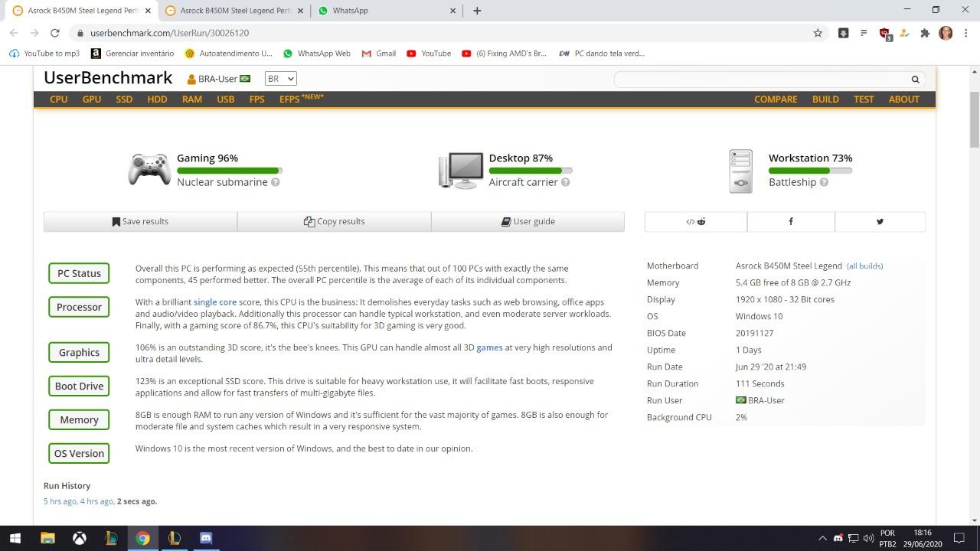The height and width of the screenshot is (551, 980).
Task: Click the BRA-User profile link
Action: pyautogui.click(x=218, y=79)
